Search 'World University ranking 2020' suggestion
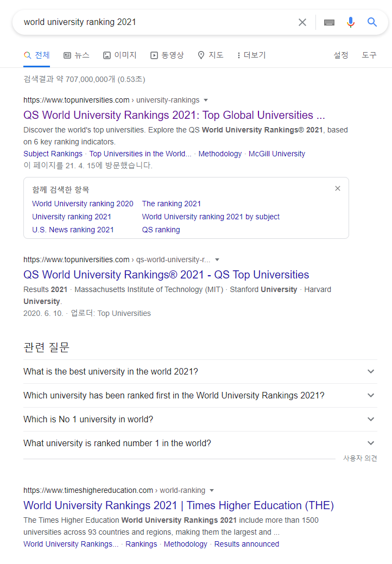Screen dimensions: 392x564 (x=83, y=204)
